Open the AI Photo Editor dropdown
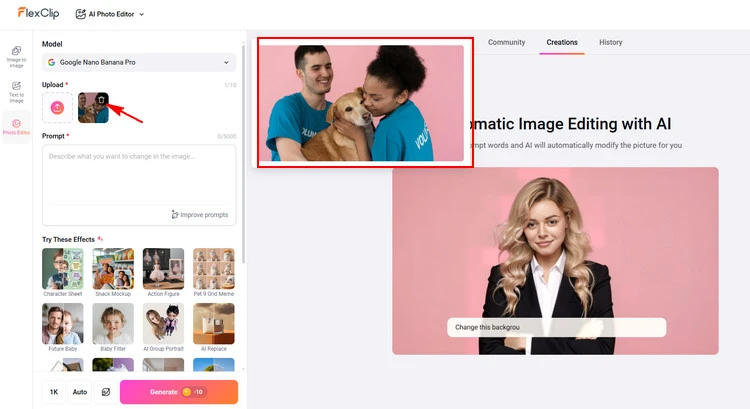 point(110,14)
